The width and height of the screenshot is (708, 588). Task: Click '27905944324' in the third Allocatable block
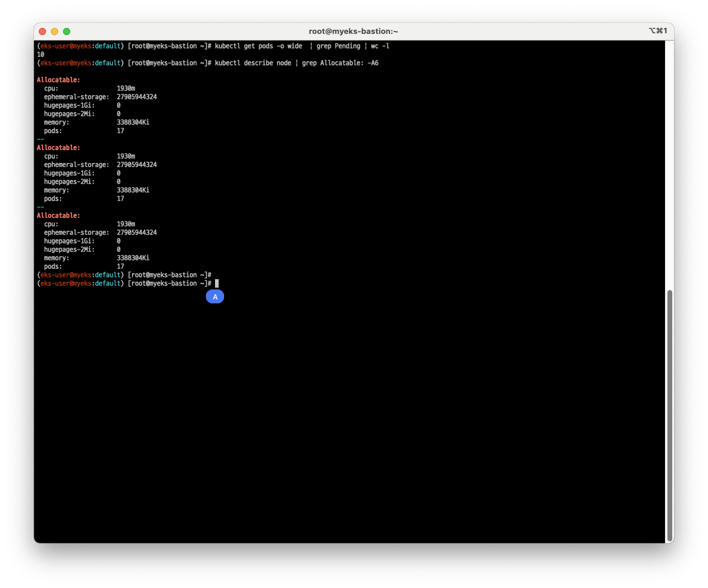(137, 233)
